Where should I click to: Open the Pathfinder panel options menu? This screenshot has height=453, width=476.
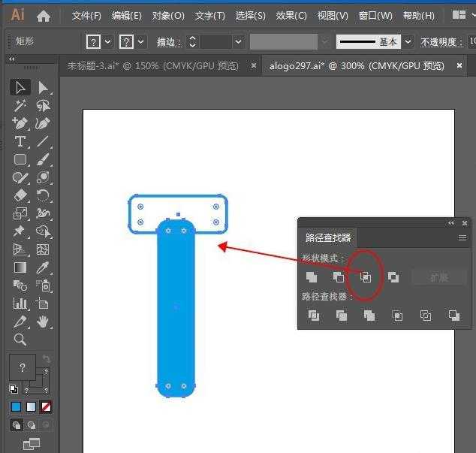click(462, 237)
